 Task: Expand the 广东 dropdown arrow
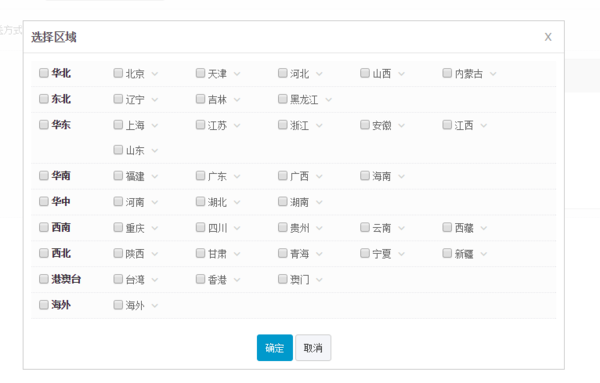237,176
